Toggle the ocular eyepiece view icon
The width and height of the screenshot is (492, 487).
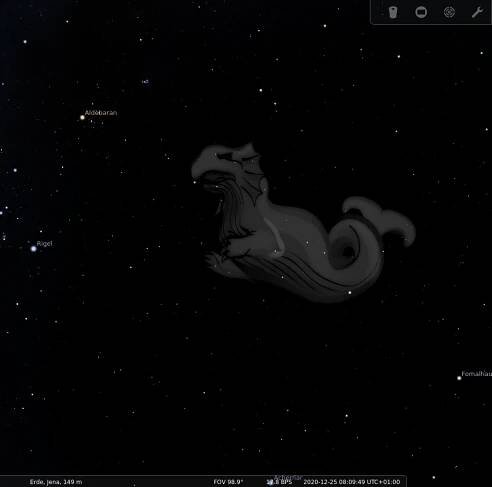[x=393, y=12]
